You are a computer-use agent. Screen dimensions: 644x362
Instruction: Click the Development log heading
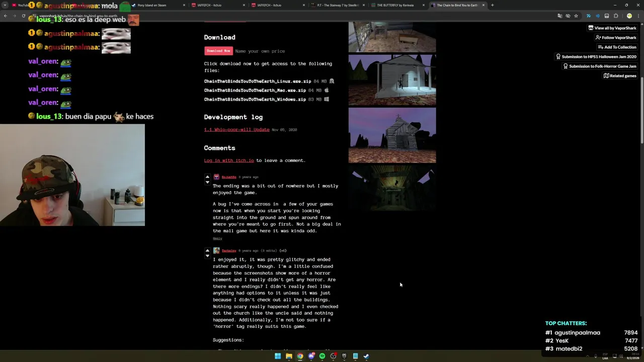(x=233, y=117)
